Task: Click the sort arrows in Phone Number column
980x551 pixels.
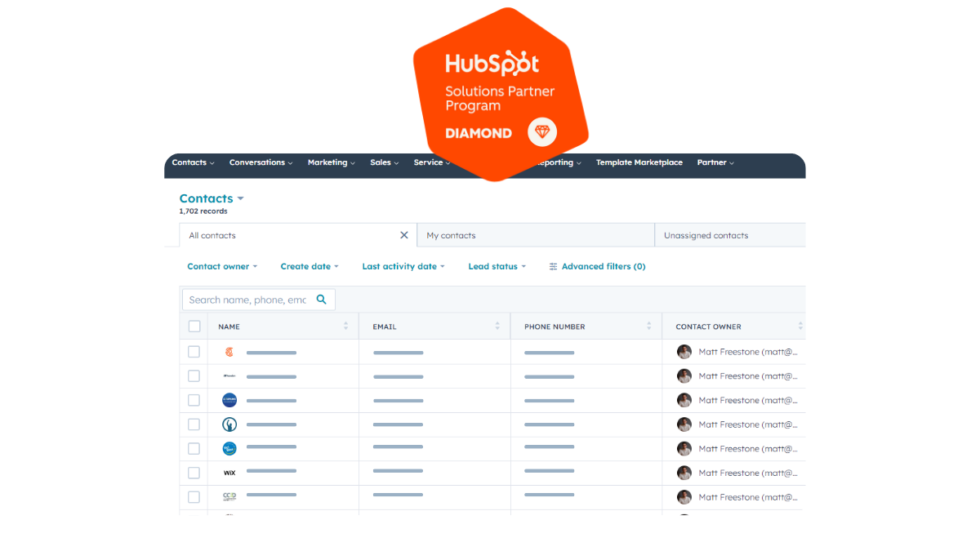Action: pyautogui.click(x=649, y=327)
